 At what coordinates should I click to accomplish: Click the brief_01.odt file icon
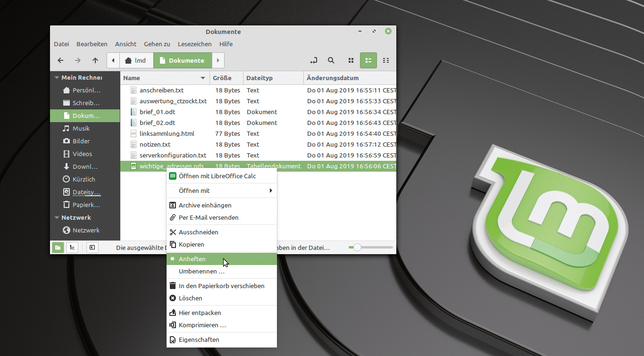[134, 112]
